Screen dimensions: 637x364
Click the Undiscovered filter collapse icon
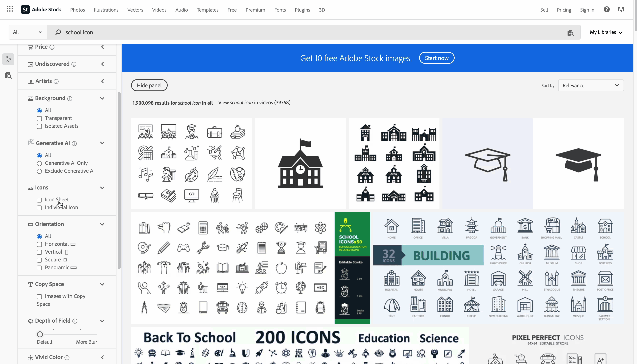click(x=102, y=63)
